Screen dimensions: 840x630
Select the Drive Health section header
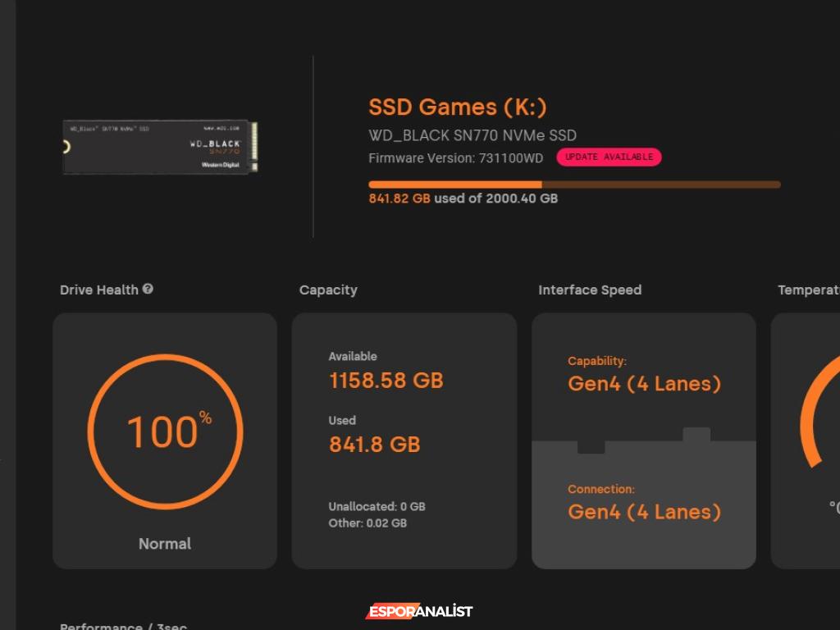coord(98,289)
